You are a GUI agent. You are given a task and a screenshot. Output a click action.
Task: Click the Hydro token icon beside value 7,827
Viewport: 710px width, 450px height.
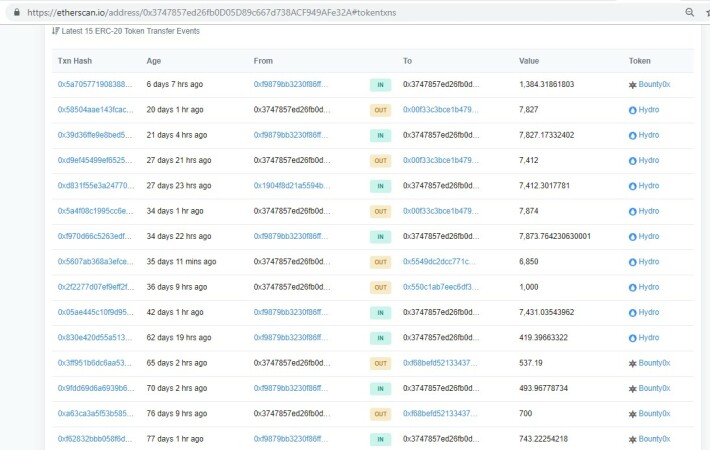coord(633,110)
